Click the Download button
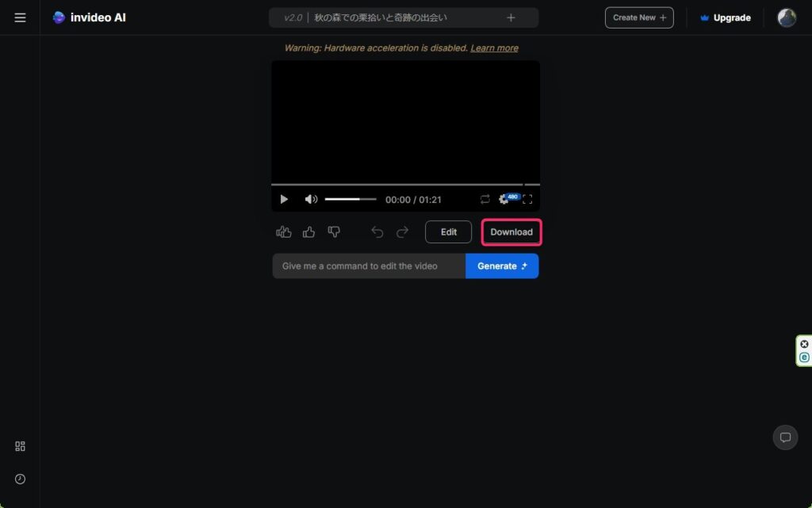812x508 pixels. coord(511,232)
